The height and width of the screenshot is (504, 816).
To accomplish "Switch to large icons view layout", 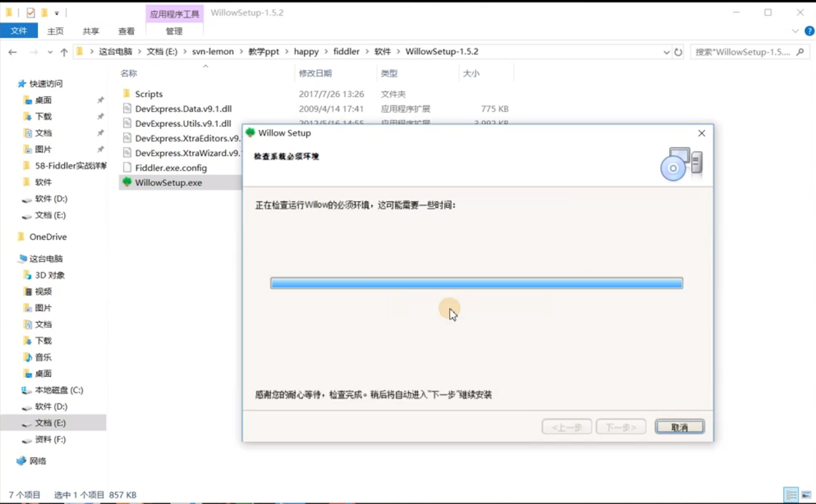I will pyautogui.click(x=806, y=495).
